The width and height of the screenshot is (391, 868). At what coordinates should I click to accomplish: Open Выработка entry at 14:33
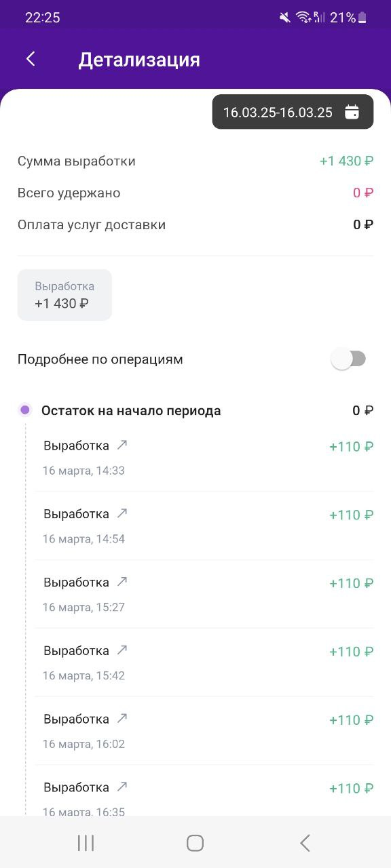[208, 458]
